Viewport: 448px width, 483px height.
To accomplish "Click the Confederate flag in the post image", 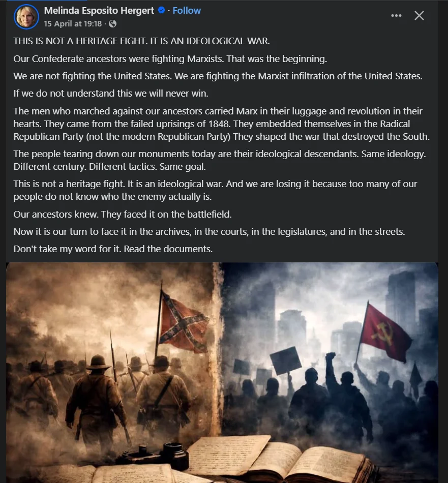I will tap(183, 323).
